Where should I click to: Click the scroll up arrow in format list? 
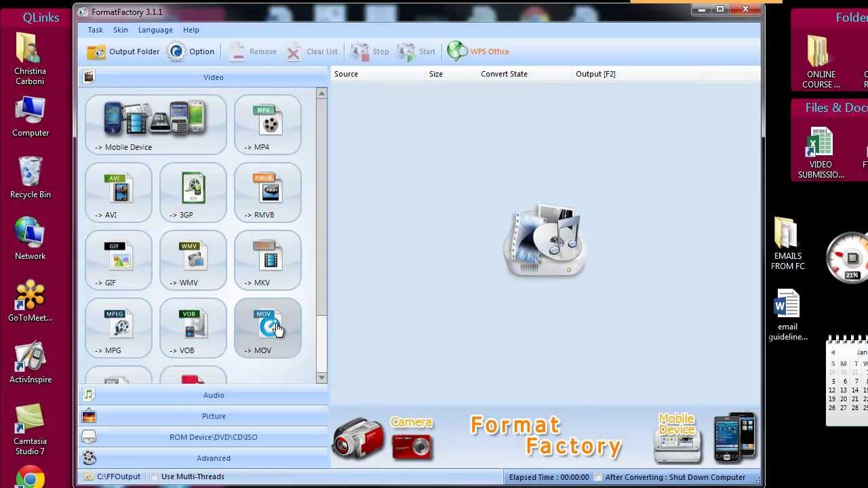pyautogui.click(x=321, y=94)
